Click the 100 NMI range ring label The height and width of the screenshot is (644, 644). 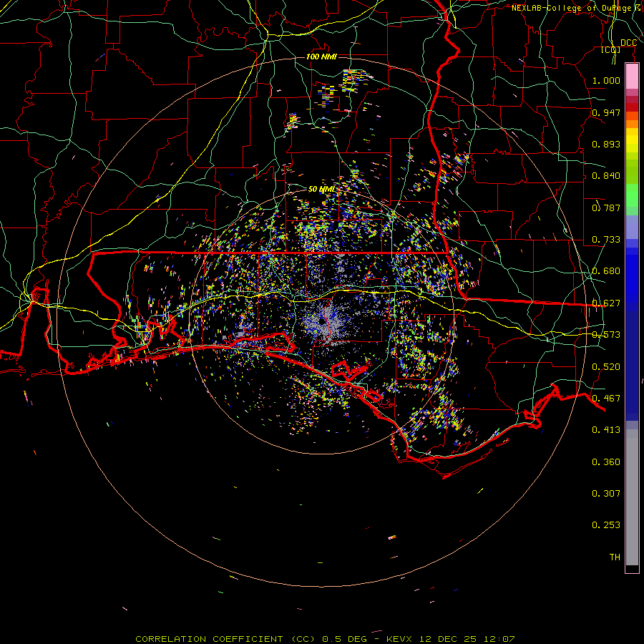click(x=321, y=57)
